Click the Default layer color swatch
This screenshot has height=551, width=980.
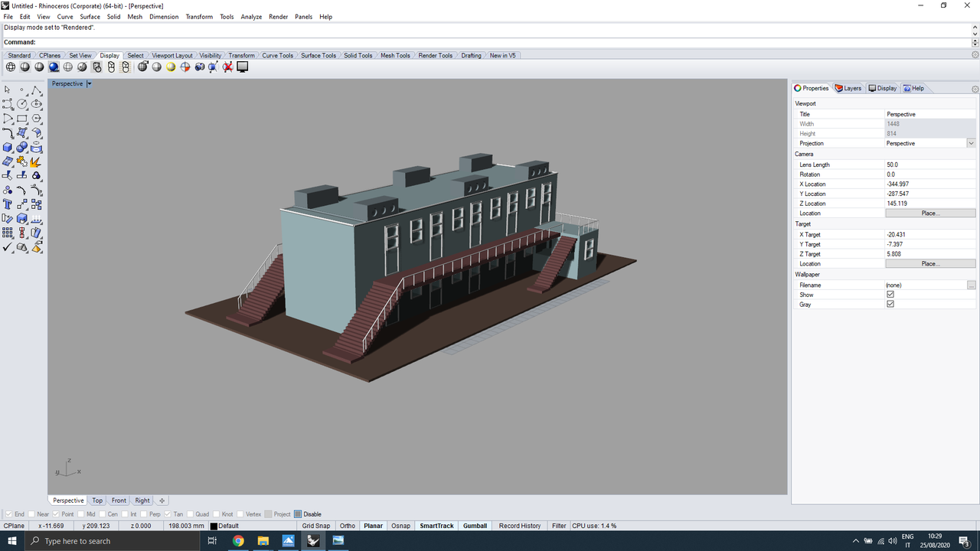point(215,526)
